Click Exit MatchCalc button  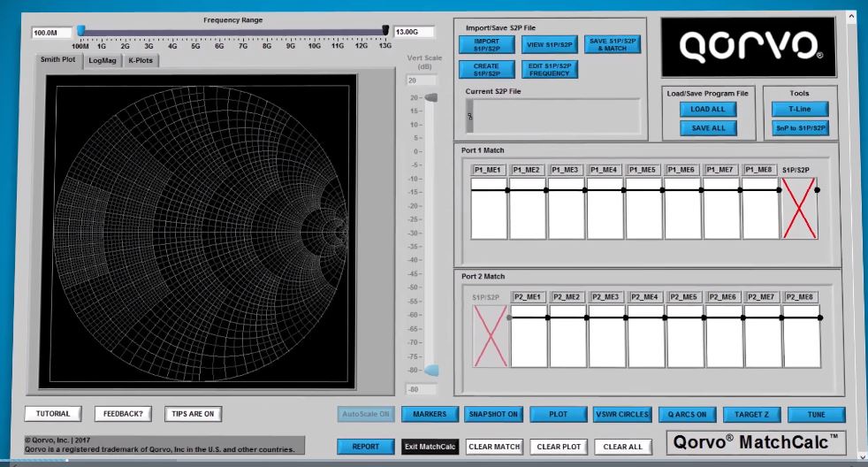430,447
